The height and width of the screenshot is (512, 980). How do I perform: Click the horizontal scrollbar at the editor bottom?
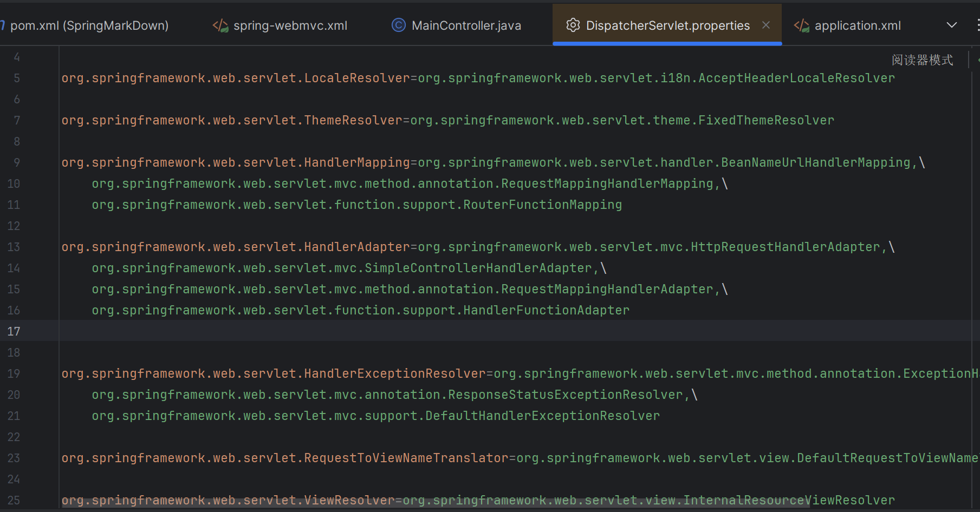435,502
